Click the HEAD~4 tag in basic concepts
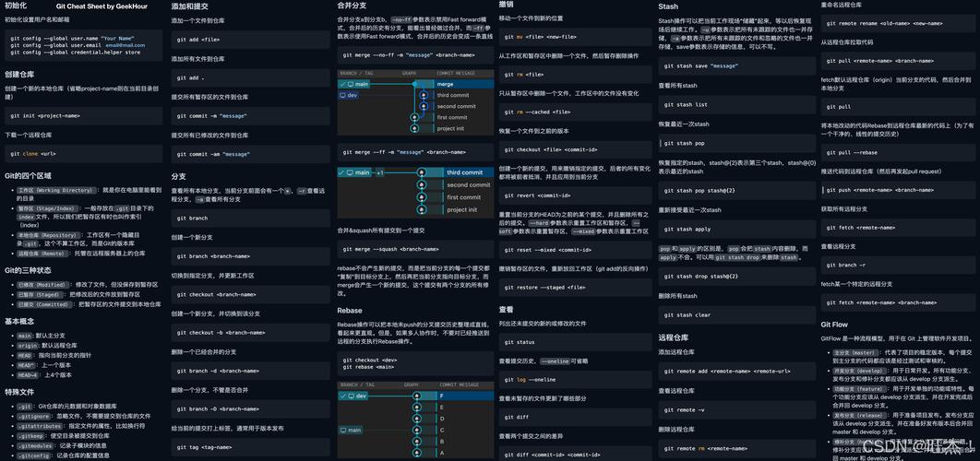 point(28,375)
